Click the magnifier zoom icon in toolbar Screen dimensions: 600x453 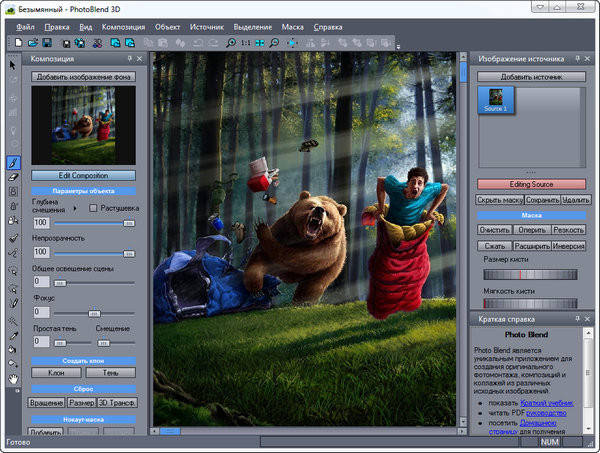tap(232, 43)
